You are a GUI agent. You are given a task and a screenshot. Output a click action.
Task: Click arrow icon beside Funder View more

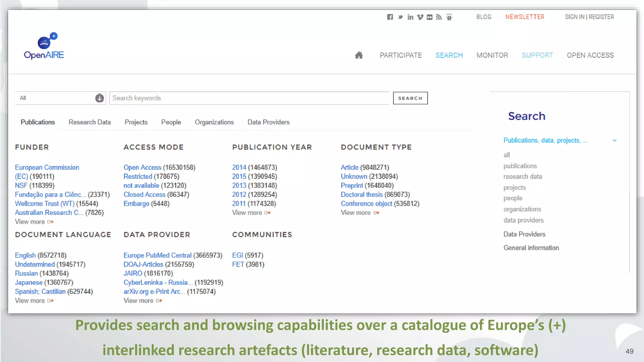[x=50, y=222]
